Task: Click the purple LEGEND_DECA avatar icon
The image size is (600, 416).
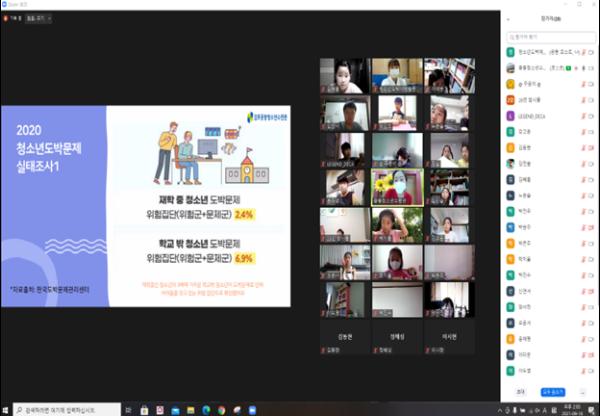Action: (511, 117)
